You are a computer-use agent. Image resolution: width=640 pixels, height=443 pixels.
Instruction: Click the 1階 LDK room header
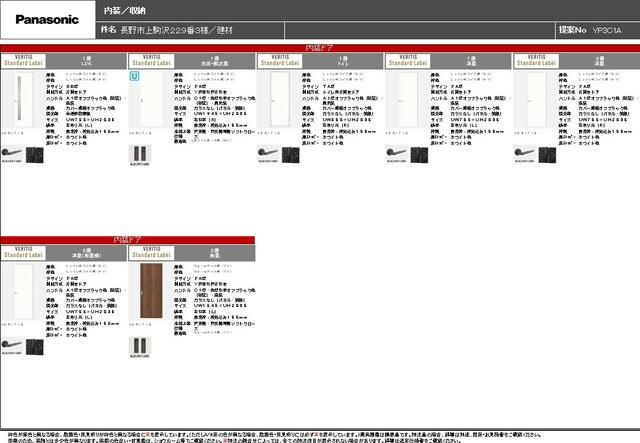coord(88,59)
